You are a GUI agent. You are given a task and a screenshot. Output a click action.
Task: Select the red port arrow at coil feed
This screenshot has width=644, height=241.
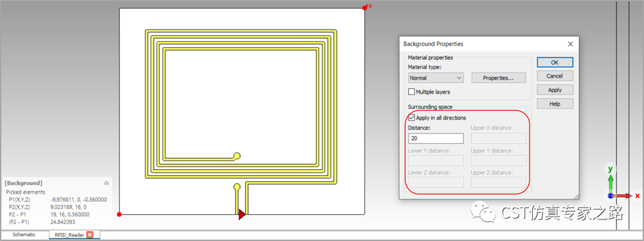point(242,214)
